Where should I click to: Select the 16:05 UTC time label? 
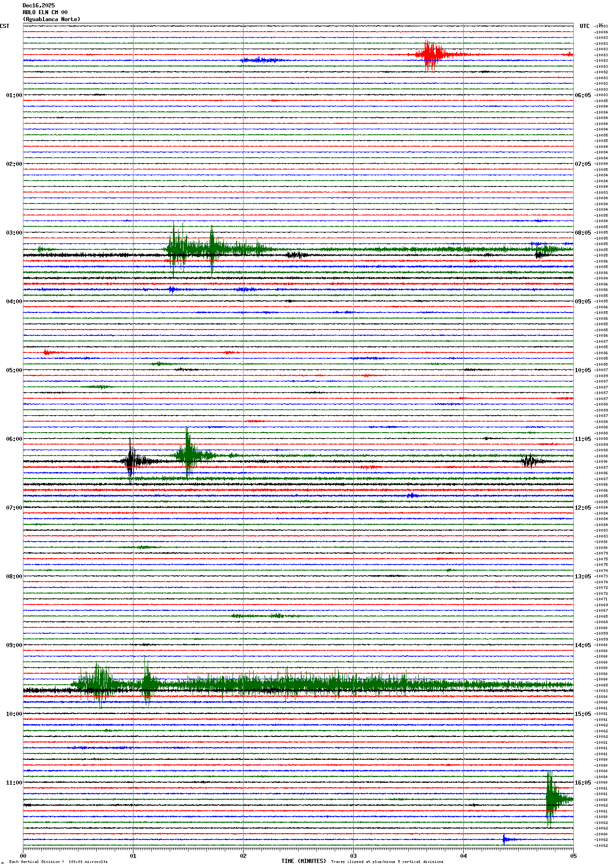point(583,783)
